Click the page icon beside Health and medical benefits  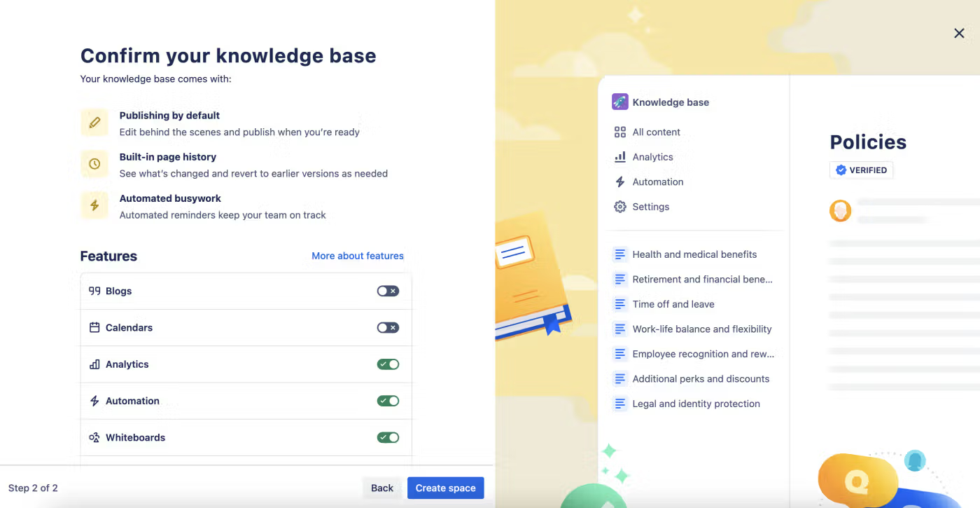tap(620, 254)
